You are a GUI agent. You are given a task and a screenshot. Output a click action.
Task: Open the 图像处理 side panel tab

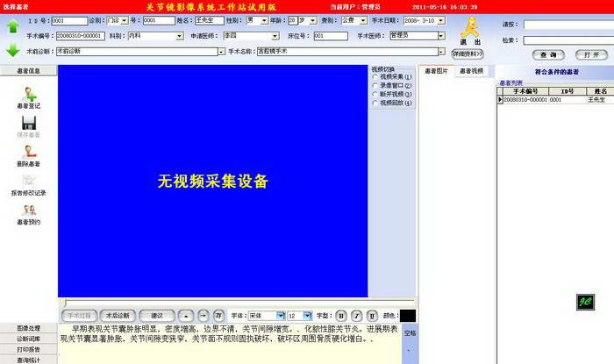pyautogui.click(x=29, y=328)
